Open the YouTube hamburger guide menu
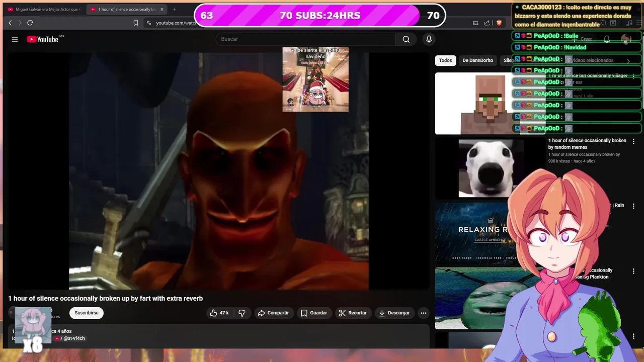This screenshot has height=362, width=644. [x=15, y=39]
